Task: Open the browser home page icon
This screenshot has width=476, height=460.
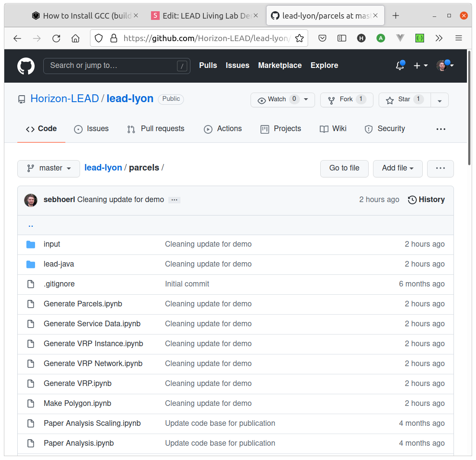Action: tap(75, 38)
